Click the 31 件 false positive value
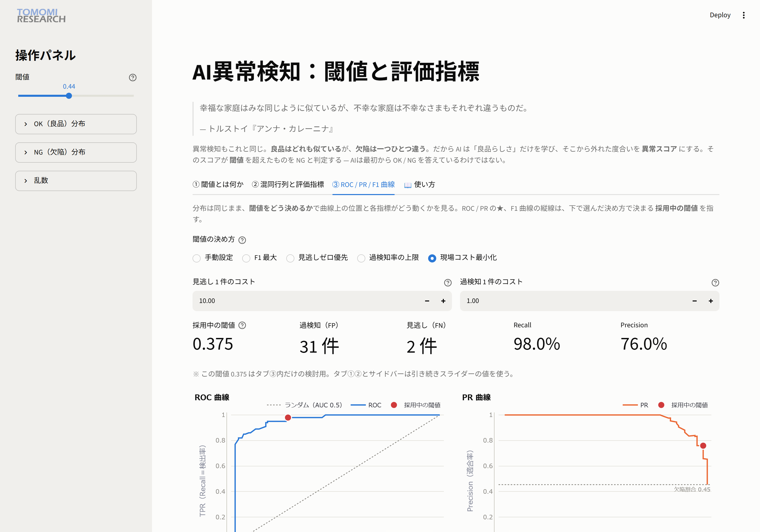 pos(319,346)
